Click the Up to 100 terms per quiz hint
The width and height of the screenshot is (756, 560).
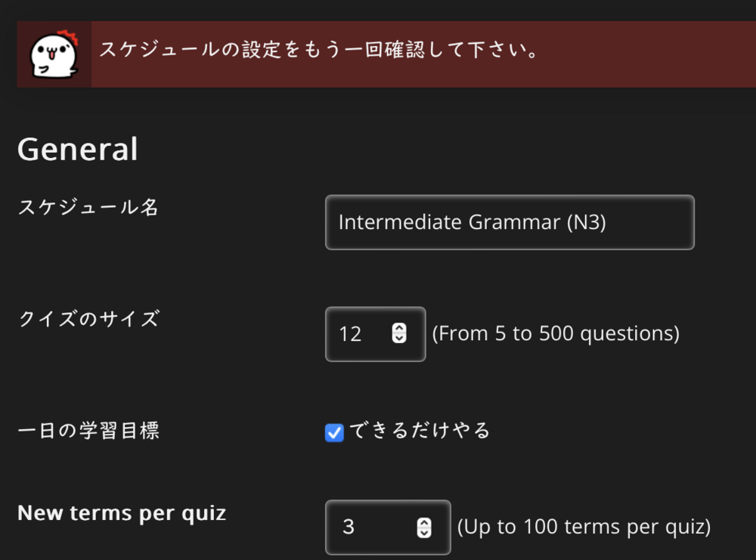[584, 527]
